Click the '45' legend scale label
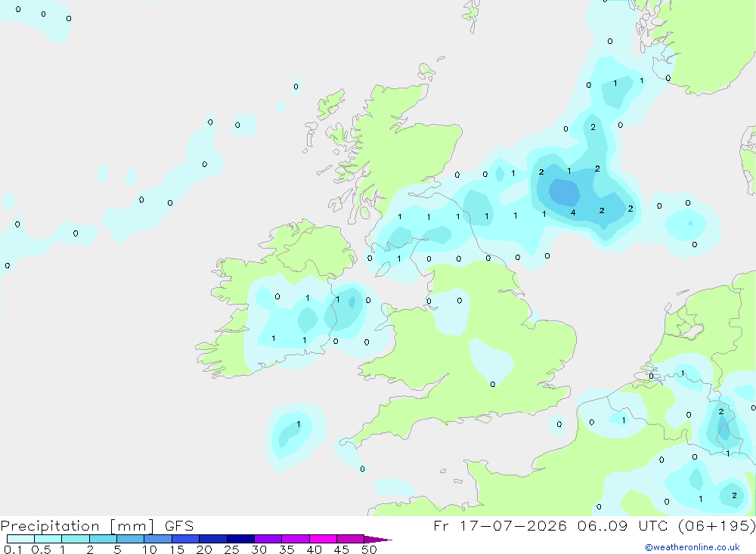Screen dimensions: 756x554 [342, 549]
